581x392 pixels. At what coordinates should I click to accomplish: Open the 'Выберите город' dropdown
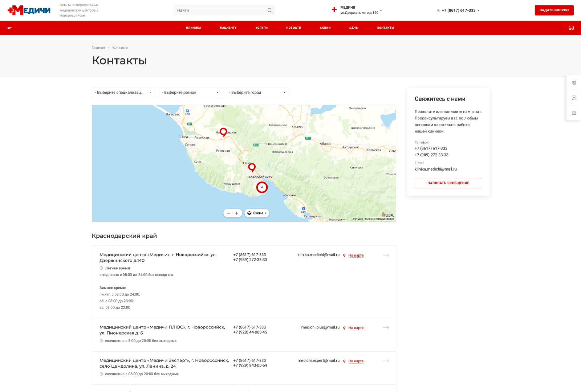coord(257,93)
